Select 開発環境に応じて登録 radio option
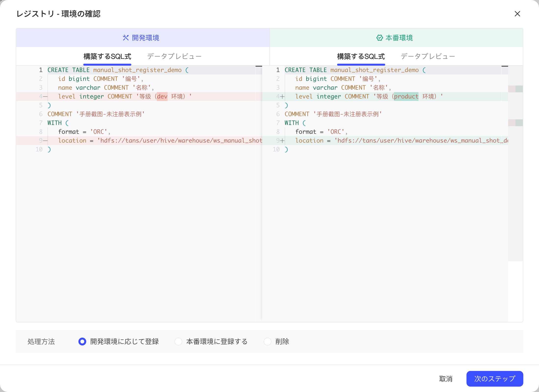The width and height of the screenshot is (539, 392). [82, 341]
